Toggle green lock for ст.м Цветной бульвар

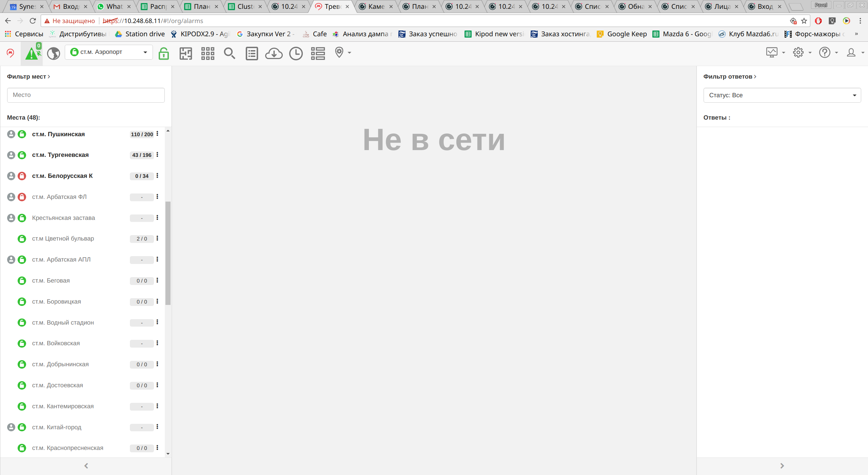22,239
